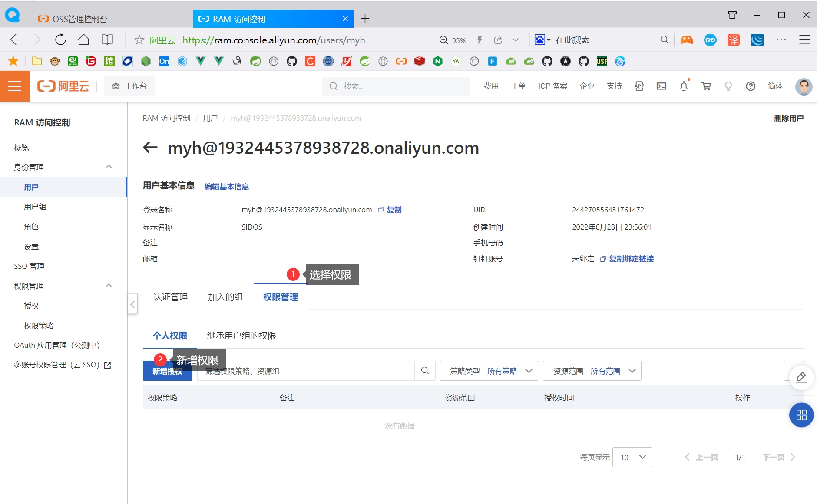Click the help question mark icon

(750, 86)
